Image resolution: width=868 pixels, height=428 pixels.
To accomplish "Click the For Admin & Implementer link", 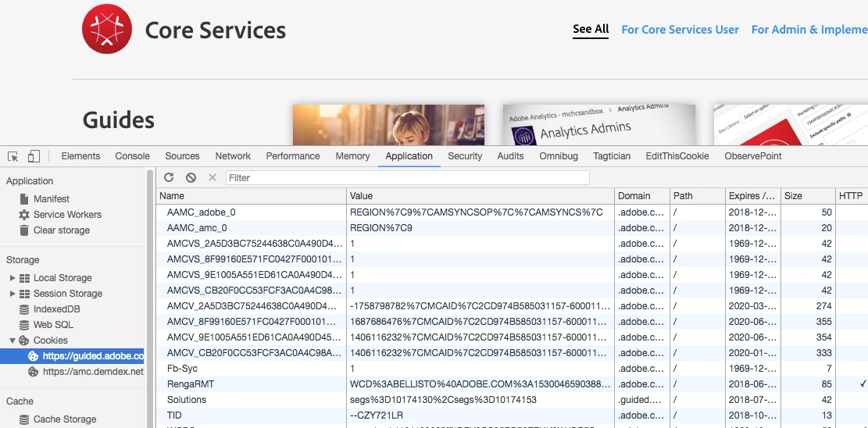I will pos(809,30).
